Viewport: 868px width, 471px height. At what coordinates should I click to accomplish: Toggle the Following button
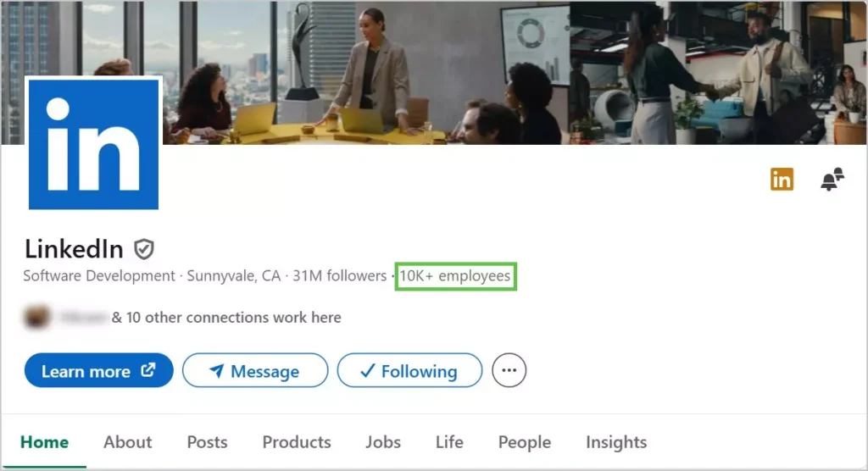click(409, 371)
